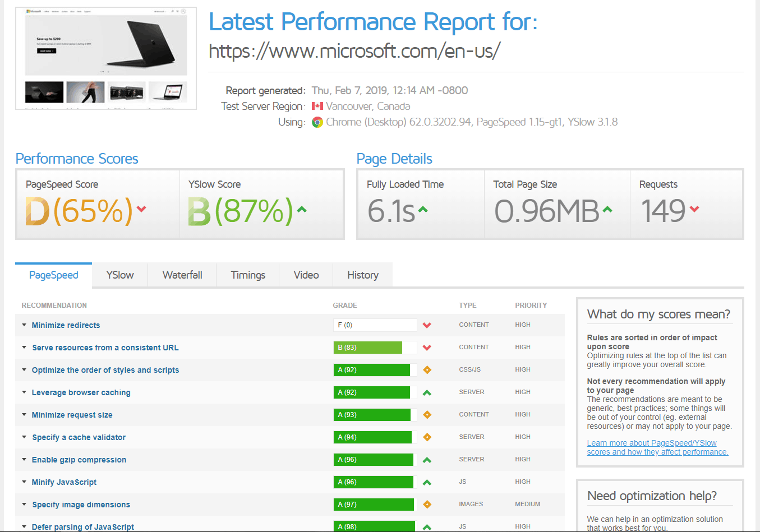This screenshot has height=532, width=760.
Task: Open the Specify a cache validator recommendation
Action: click(x=79, y=437)
